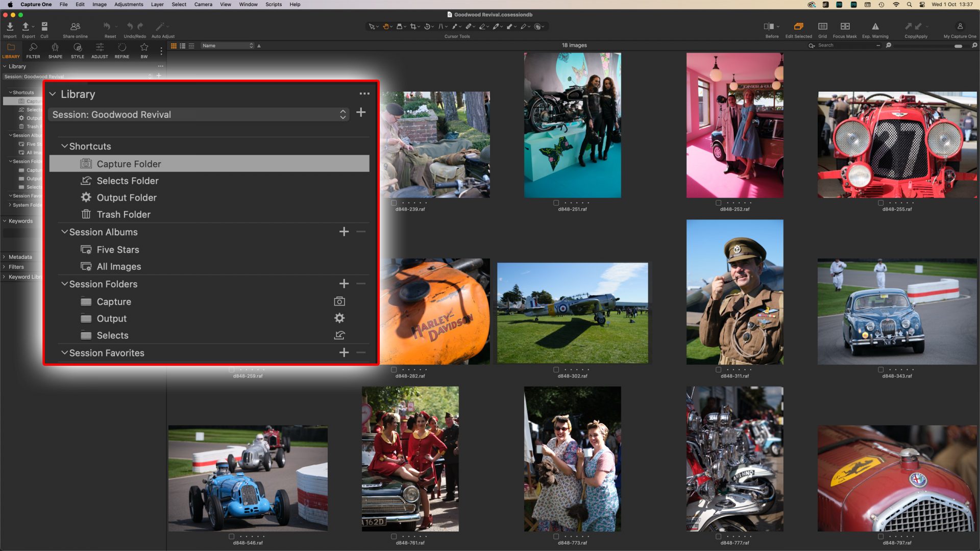Screen dimensions: 980x551
Task: Select the Rotate cursor tool
Action: tap(428, 27)
